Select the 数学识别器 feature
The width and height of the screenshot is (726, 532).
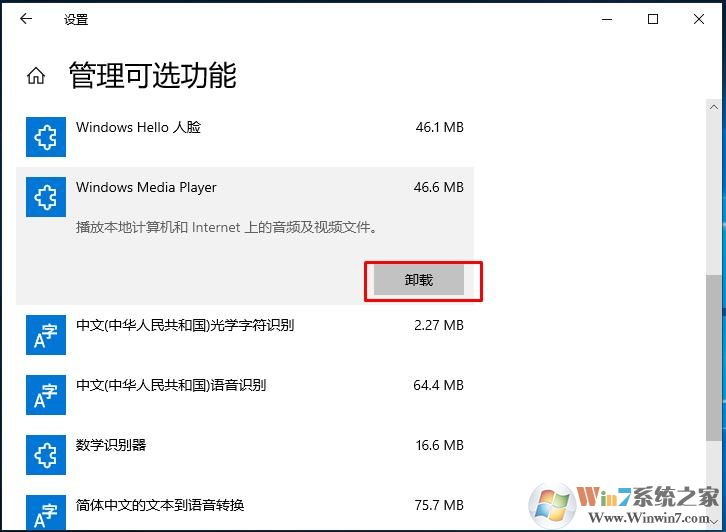click(x=111, y=445)
